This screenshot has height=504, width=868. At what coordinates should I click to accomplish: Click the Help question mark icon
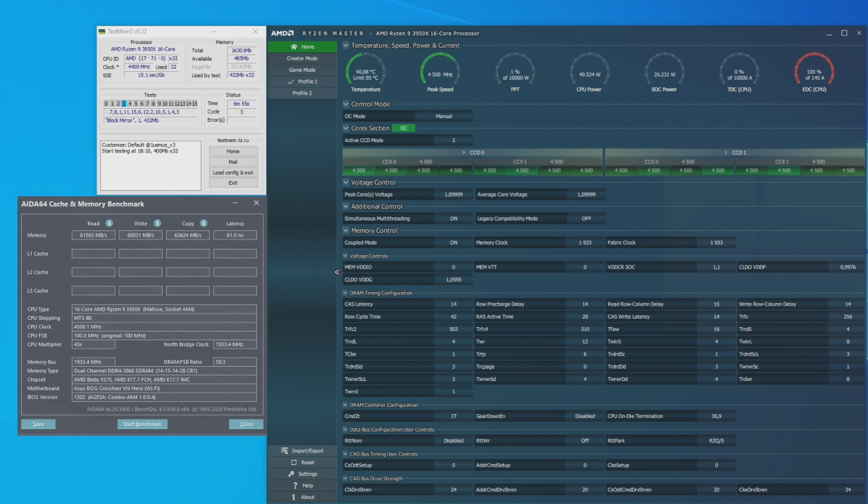tap(295, 485)
